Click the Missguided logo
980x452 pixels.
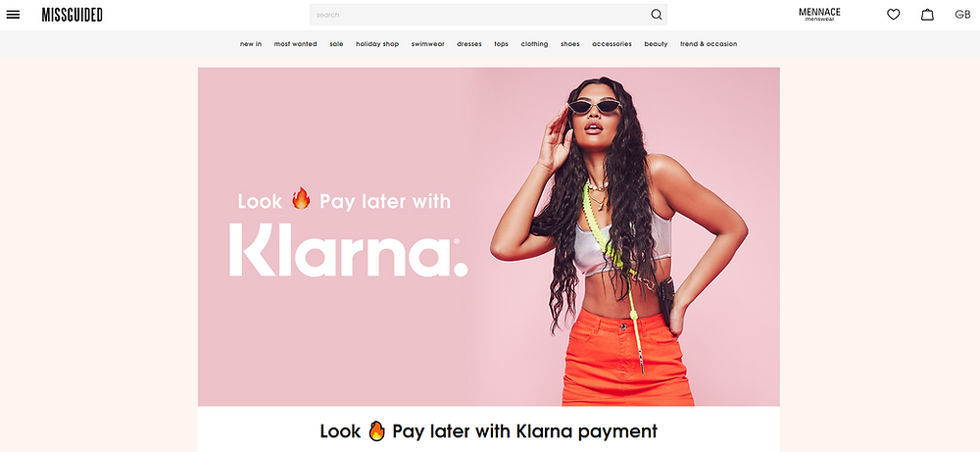tap(72, 15)
